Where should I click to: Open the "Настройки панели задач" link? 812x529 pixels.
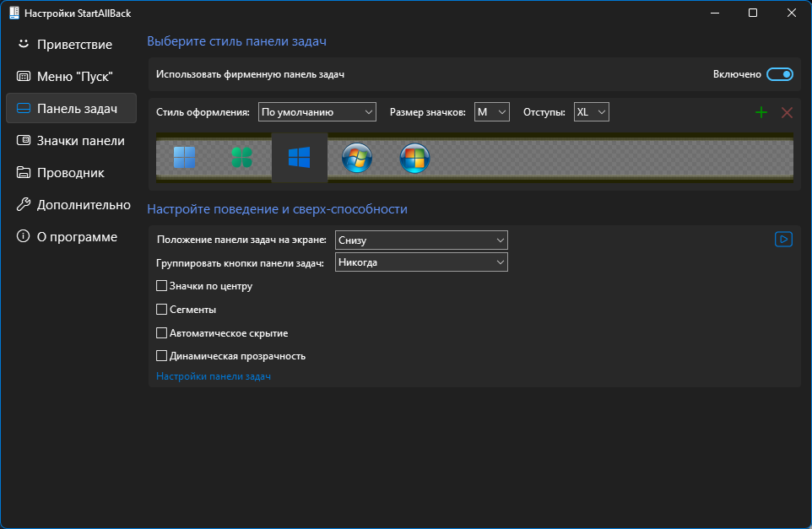click(x=214, y=376)
